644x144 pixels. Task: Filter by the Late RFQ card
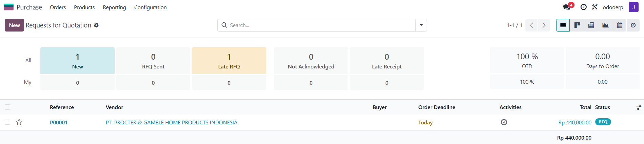tap(229, 60)
